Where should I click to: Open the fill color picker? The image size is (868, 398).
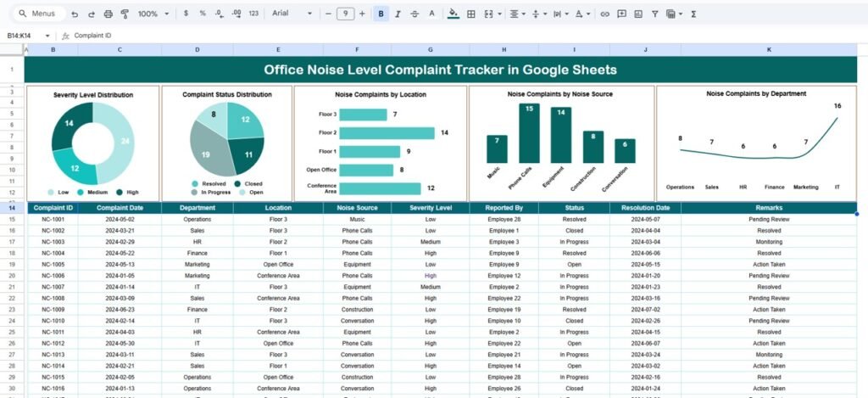coord(453,14)
